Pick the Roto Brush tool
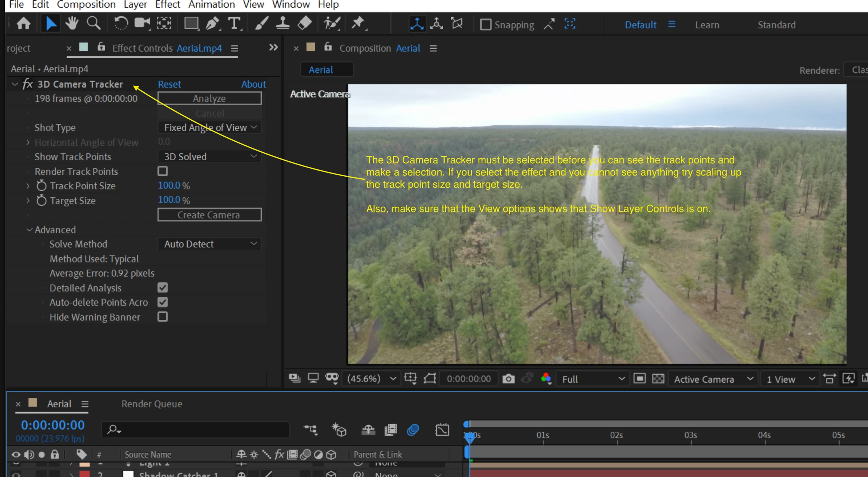The width and height of the screenshot is (868, 477). [332, 24]
